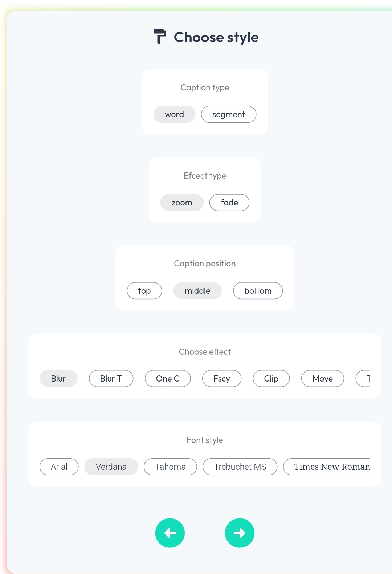Click the forward arrow button
The width and height of the screenshot is (392, 574).
pyautogui.click(x=240, y=533)
